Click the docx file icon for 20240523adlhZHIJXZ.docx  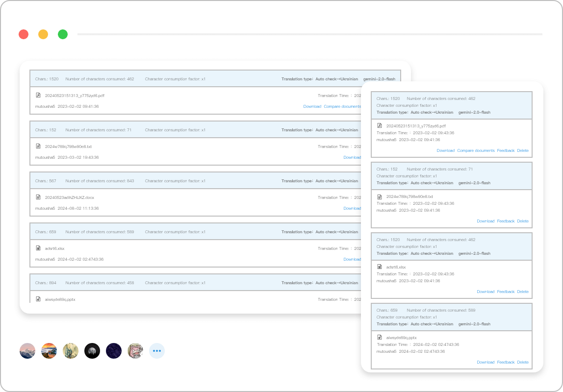point(38,197)
